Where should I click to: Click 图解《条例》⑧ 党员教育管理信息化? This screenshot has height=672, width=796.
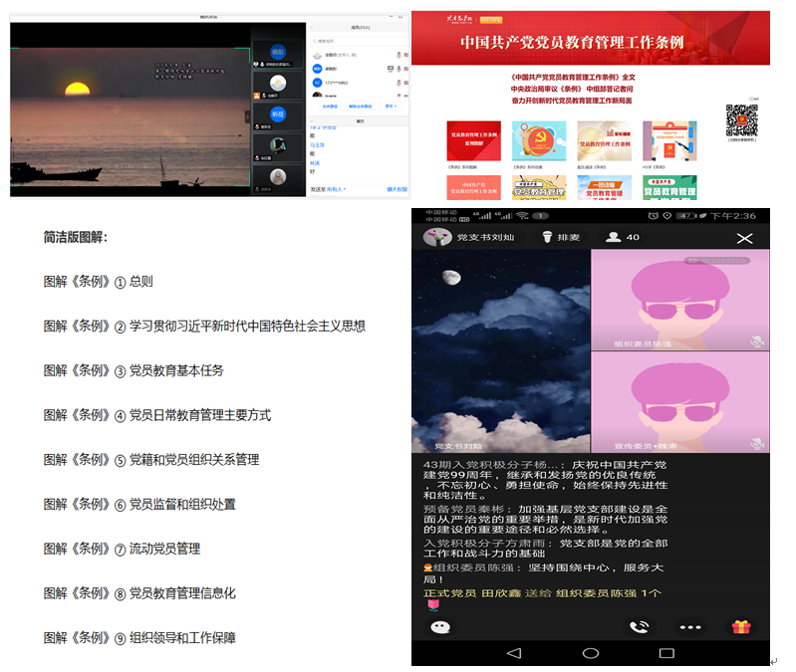pos(139,593)
